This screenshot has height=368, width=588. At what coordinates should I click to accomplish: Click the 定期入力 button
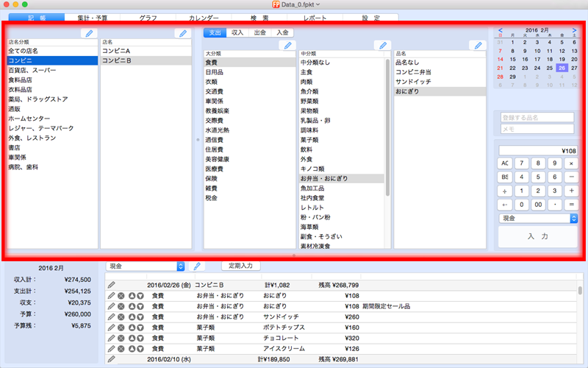tap(241, 266)
